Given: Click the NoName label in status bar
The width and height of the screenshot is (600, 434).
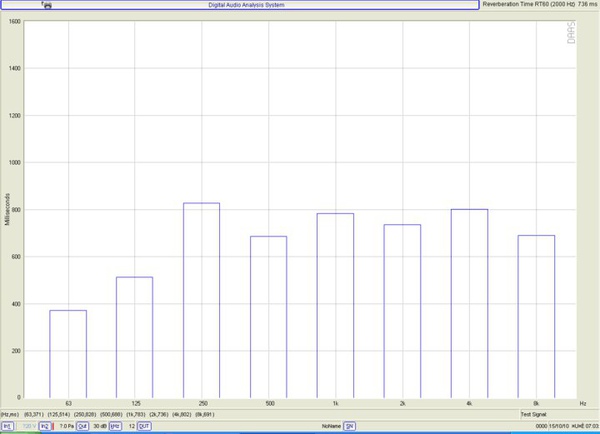Looking at the screenshot, I should tap(331, 426).
